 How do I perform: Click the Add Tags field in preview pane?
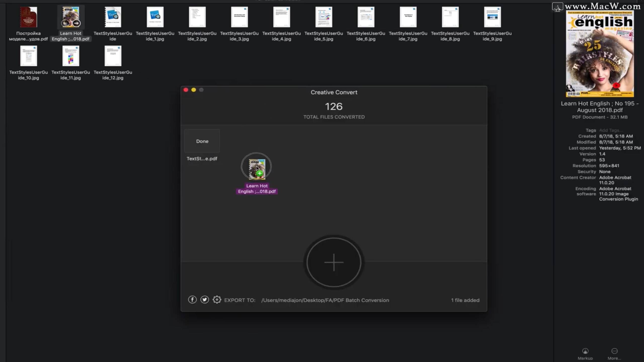click(611, 130)
